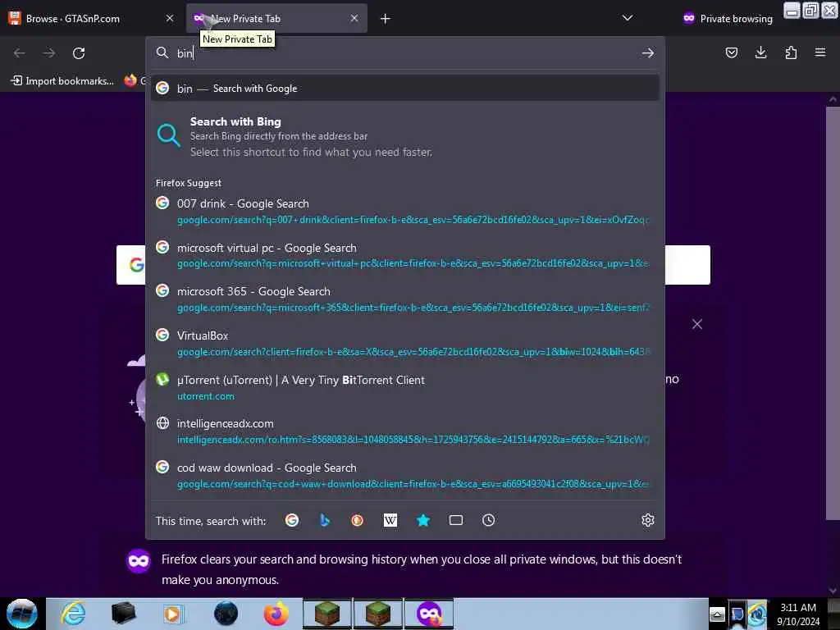Open Save to Pocket icon
The height and width of the screenshot is (630, 840).
click(731, 52)
